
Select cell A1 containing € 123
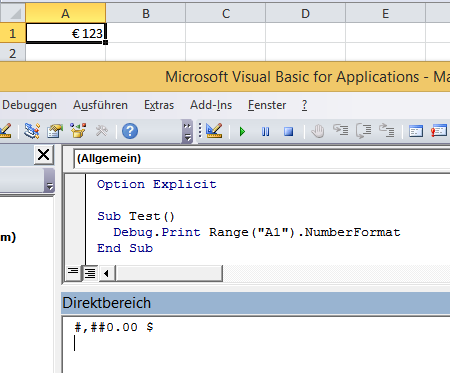pyautogui.click(x=66, y=33)
